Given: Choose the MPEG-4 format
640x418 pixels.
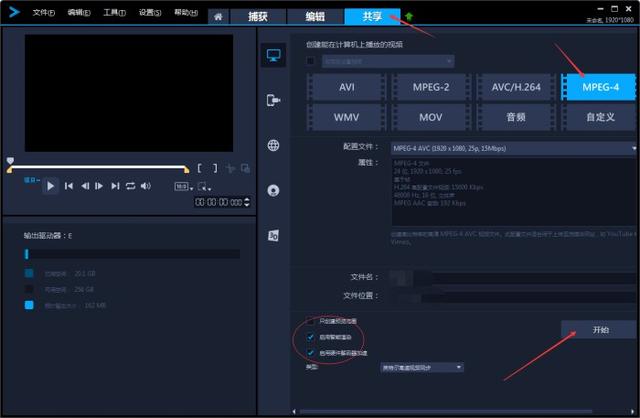Looking at the screenshot, I should (599, 87).
